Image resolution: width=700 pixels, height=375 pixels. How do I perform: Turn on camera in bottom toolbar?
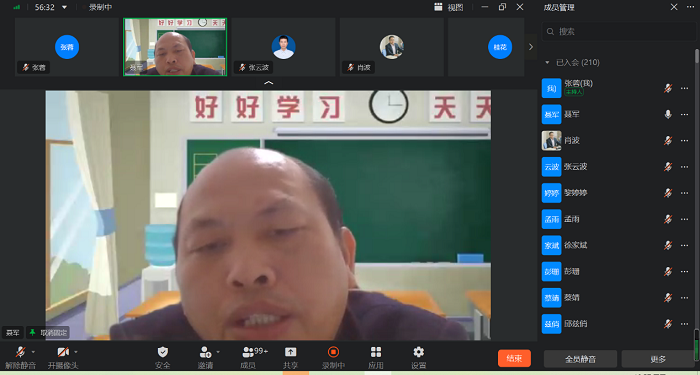click(x=63, y=352)
